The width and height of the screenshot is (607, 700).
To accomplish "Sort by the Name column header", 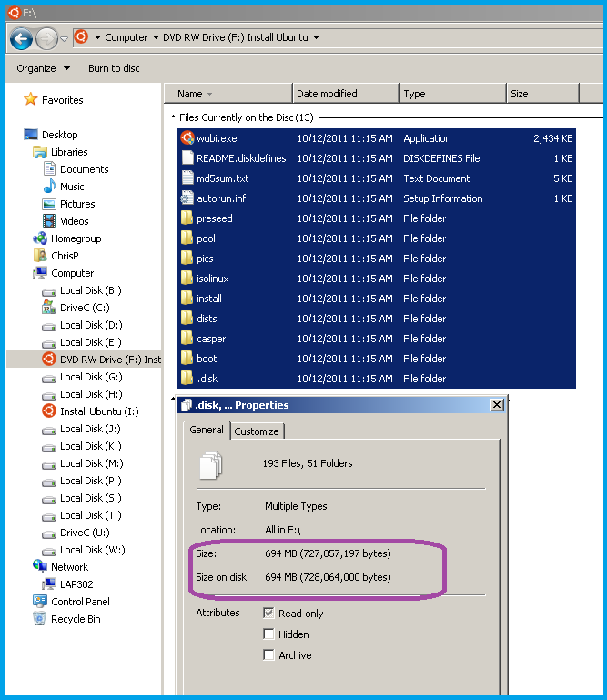I will tap(228, 94).
